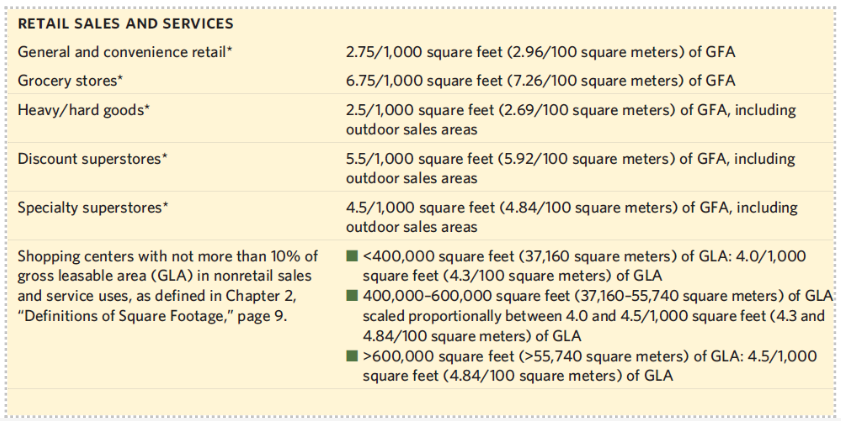Click the 'RETAIL SALES AND SERVICES' heading

(x=125, y=22)
